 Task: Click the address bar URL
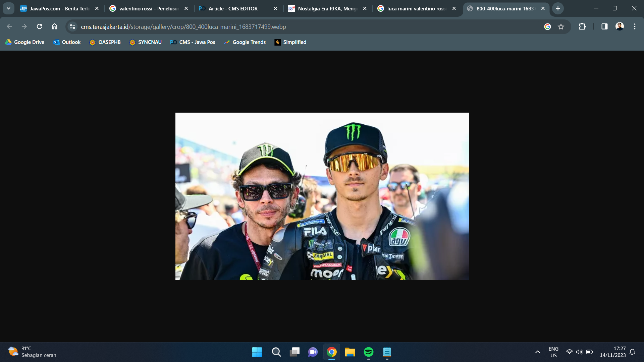[x=183, y=26]
